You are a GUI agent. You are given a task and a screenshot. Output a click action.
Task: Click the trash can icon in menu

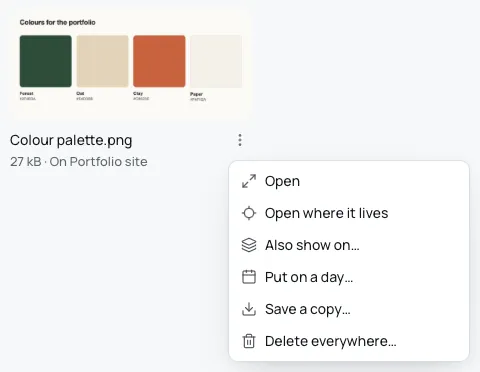pyautogui.click(x=249, y=341)
